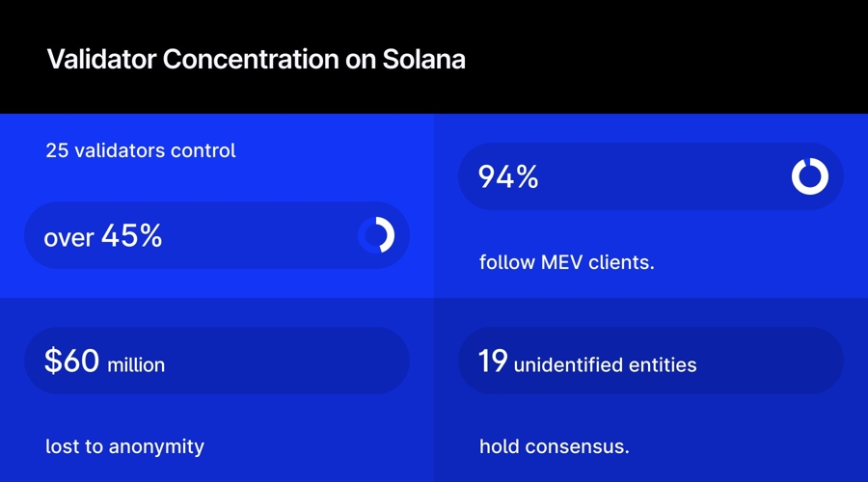The height and width of the screenshot is (482, 868).
Task: Click the word 'over' before 45%
Action: pyautogui.click(x=68, y=238)
